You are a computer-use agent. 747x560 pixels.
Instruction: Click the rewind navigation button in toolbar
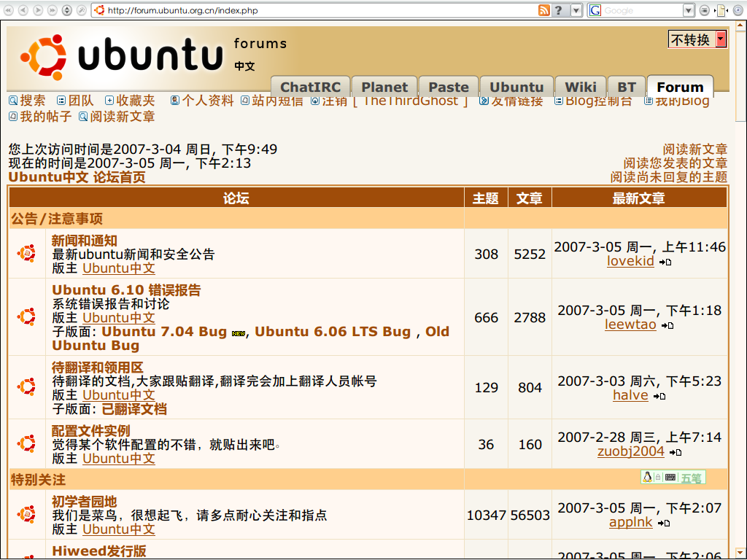[x=8, y=10]
